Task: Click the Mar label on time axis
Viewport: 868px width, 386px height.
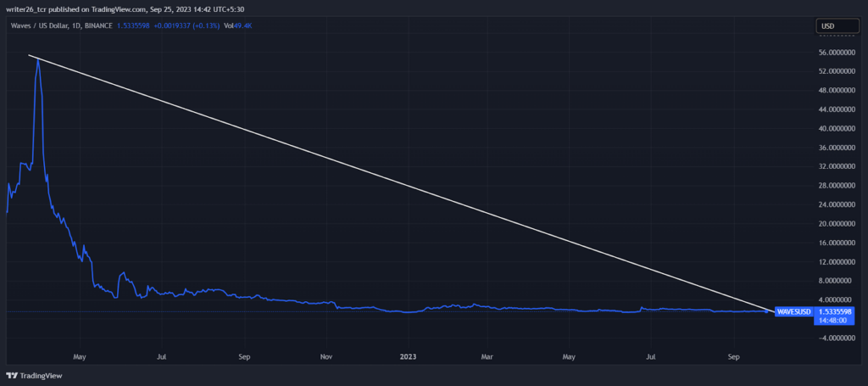Action: point(487,356)
